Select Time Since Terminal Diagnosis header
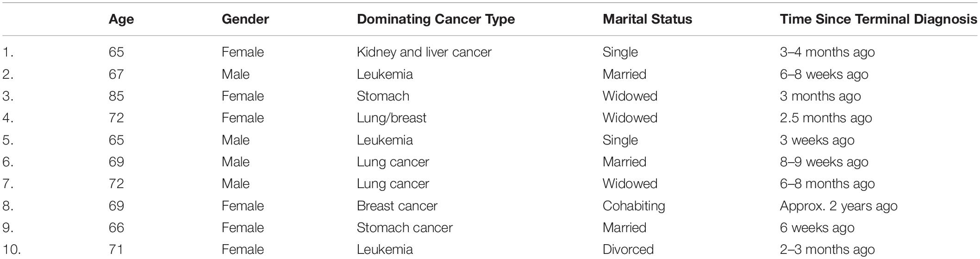980x259 pixels. tap(879, 19)
